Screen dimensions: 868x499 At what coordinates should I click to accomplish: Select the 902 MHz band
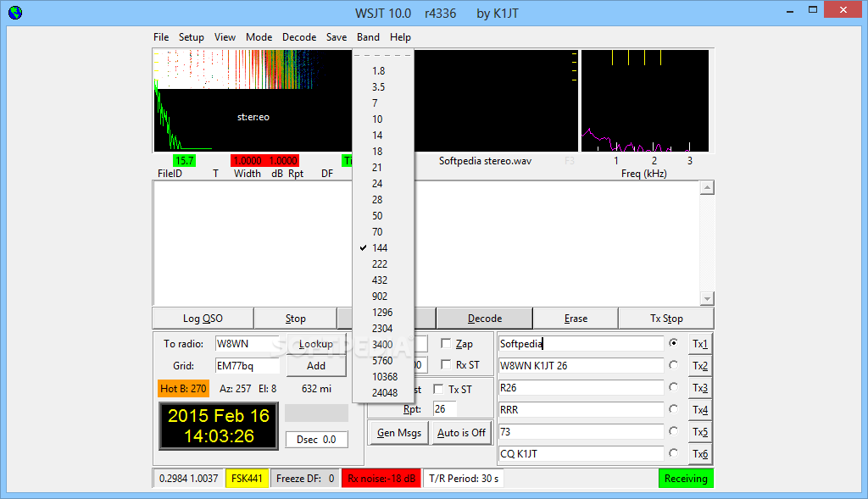[x=383, y=296]
